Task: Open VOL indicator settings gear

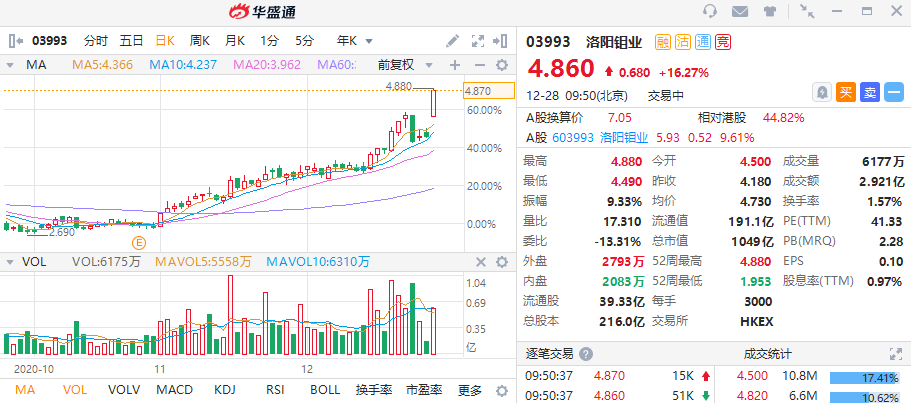Action: tap(501, 262)
